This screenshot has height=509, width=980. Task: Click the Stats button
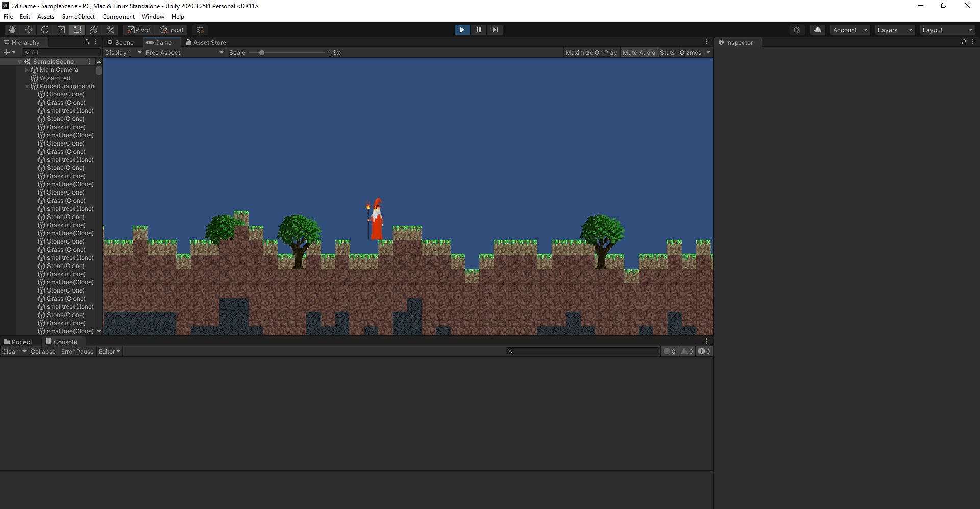667,53
